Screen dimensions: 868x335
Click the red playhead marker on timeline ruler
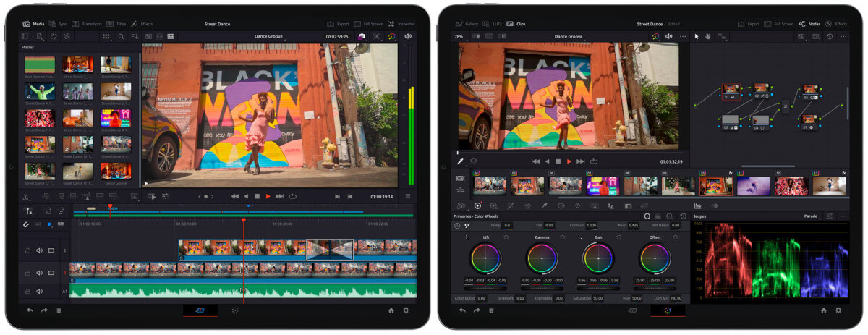tap(243, 220)
